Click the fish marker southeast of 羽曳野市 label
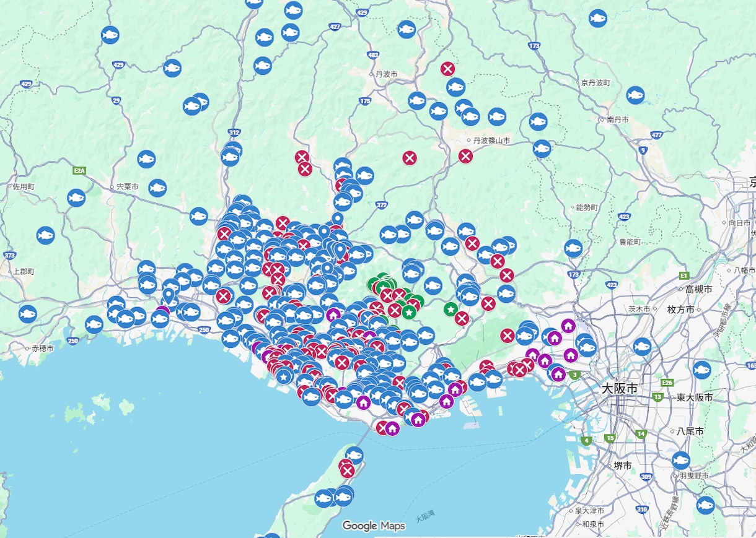This screenshot has width=756, height=538. 705,505
